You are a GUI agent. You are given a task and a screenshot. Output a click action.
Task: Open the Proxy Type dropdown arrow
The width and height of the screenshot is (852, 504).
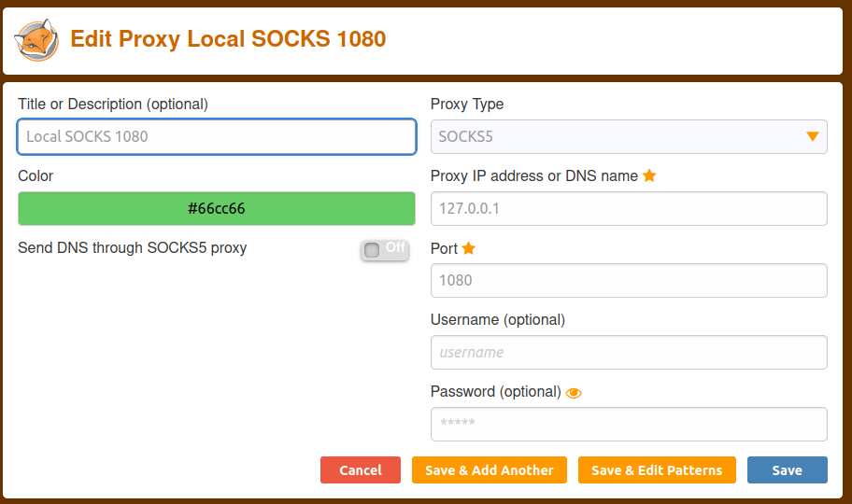pyautogui.click(x=812, y=137)
